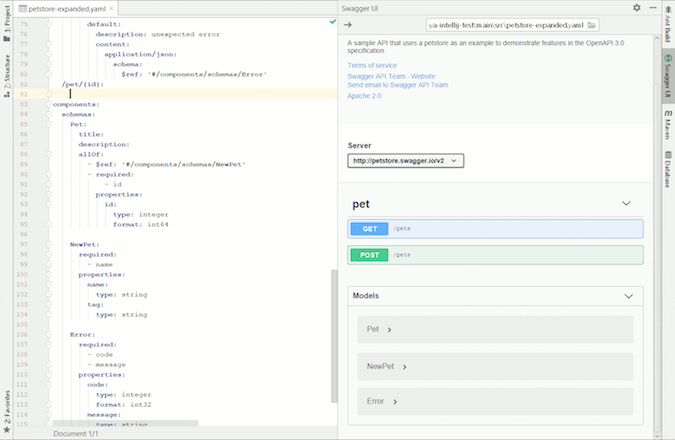The image size is (675, 440).
Task: Click the arrow icon beside the file path
Action: coord(347,25)
